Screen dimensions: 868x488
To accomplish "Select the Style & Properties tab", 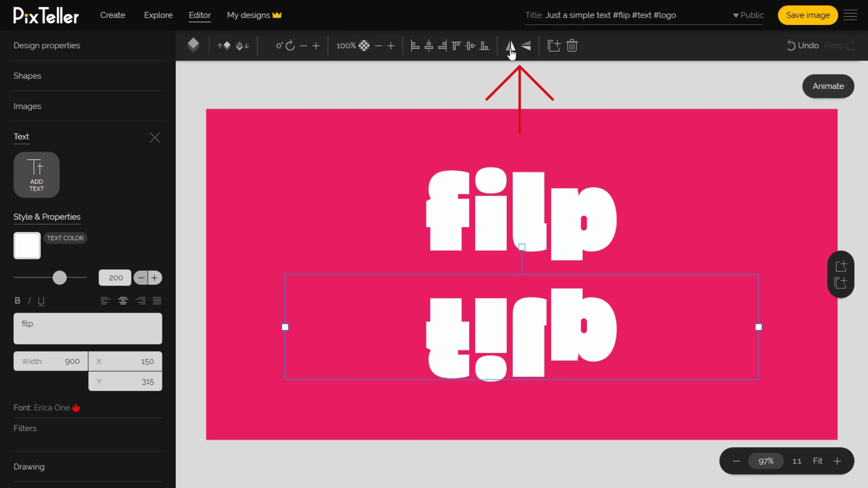I will pos(47,217).
